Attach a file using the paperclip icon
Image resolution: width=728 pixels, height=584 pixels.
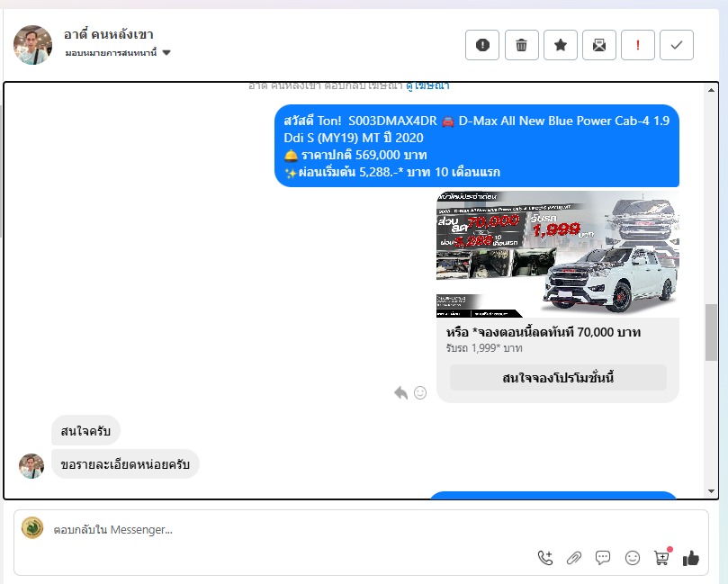pos(574,558)
